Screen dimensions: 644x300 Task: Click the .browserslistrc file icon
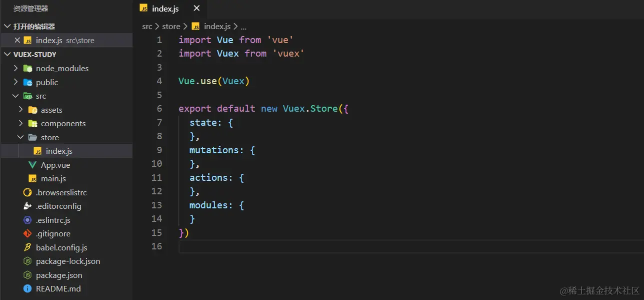[x=27, y=192]
